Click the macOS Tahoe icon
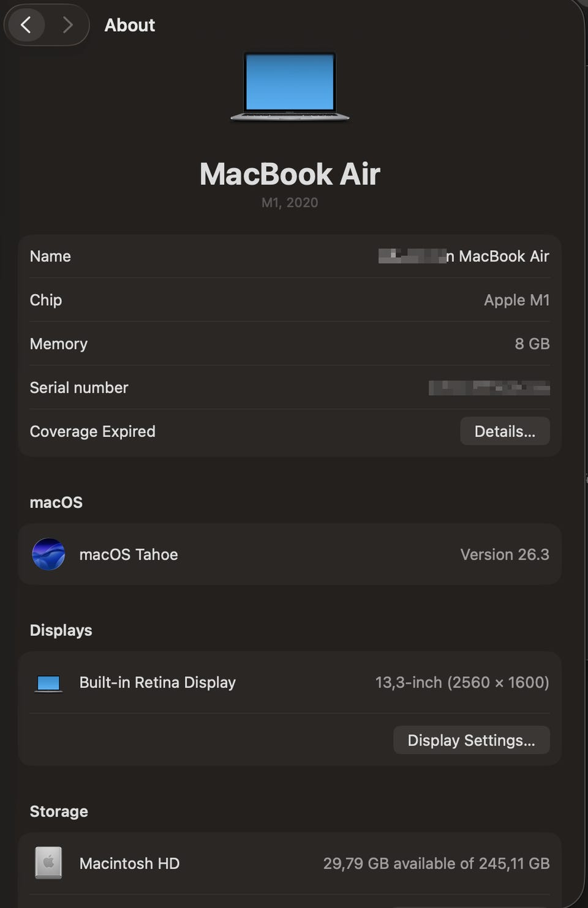Viewport: 588px width, 908px height. [x=48, y=554]
